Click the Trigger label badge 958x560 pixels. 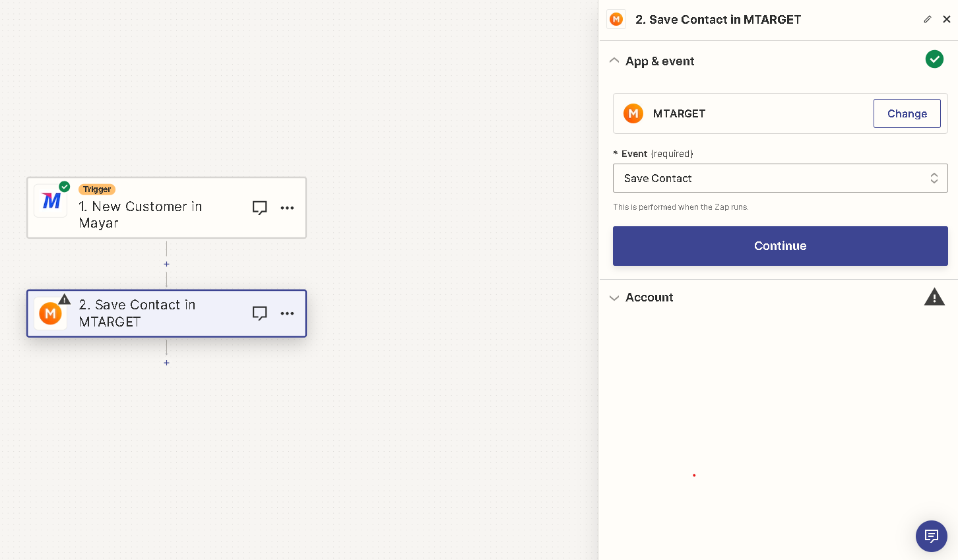(x=97, y=189)
